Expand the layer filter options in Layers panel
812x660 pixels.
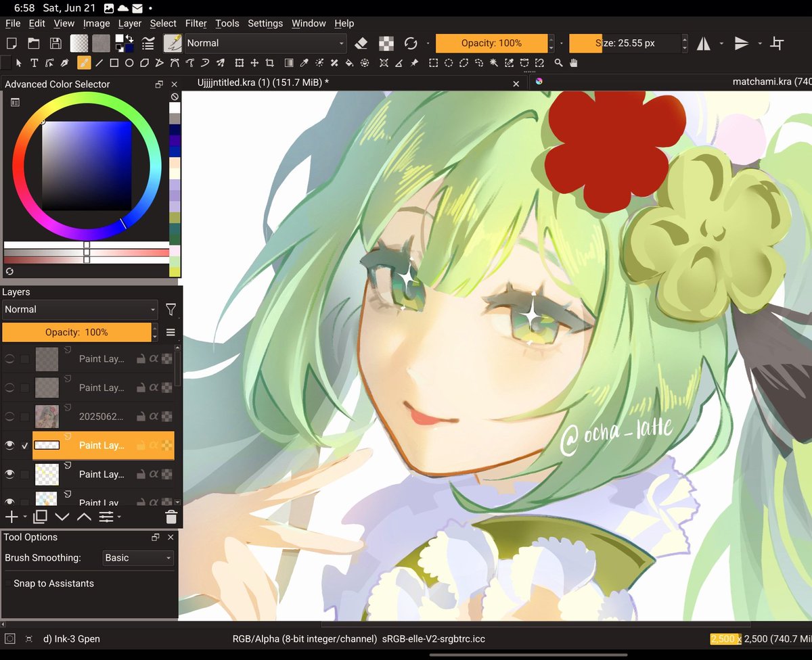click(171, 309)
